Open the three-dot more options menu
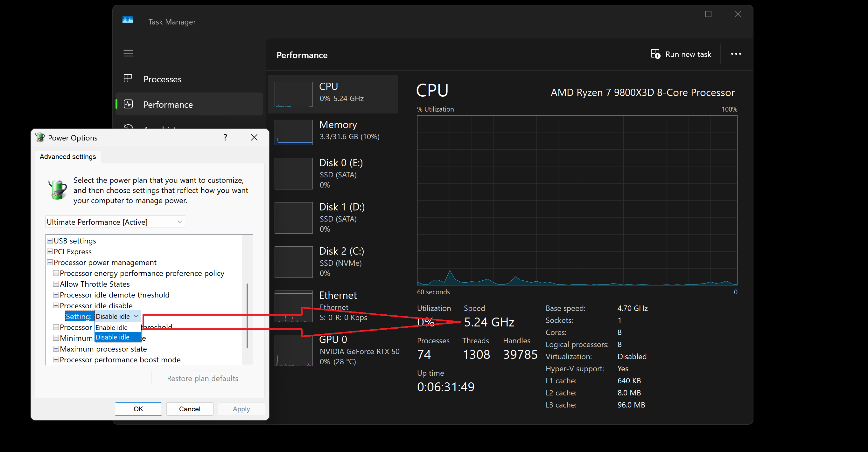 tap(736, 54)
